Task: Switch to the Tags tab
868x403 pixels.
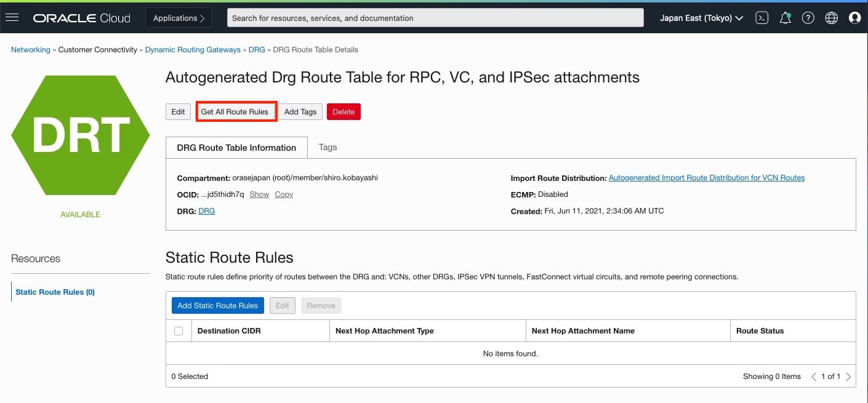Action: [x=328, y=148]
